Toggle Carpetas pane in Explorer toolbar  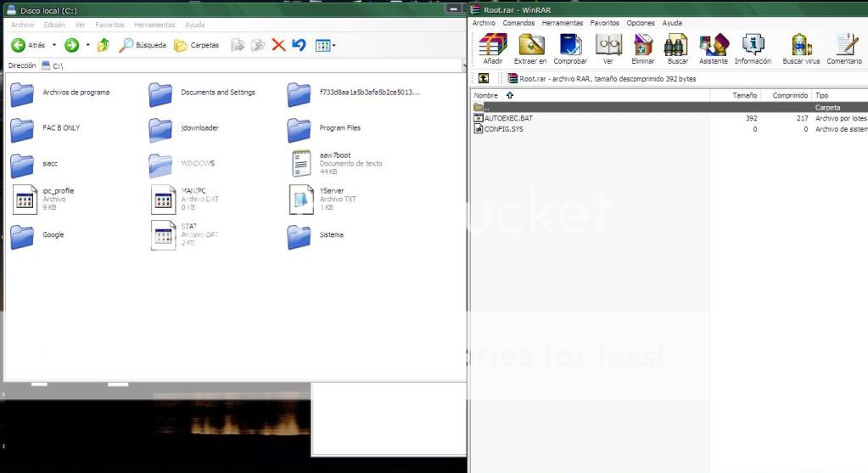click(x=197, y=45)
